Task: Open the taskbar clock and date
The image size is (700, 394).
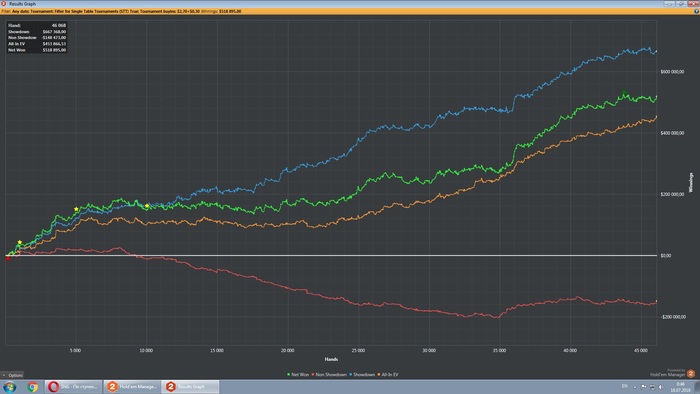Action: pos(680,387)
